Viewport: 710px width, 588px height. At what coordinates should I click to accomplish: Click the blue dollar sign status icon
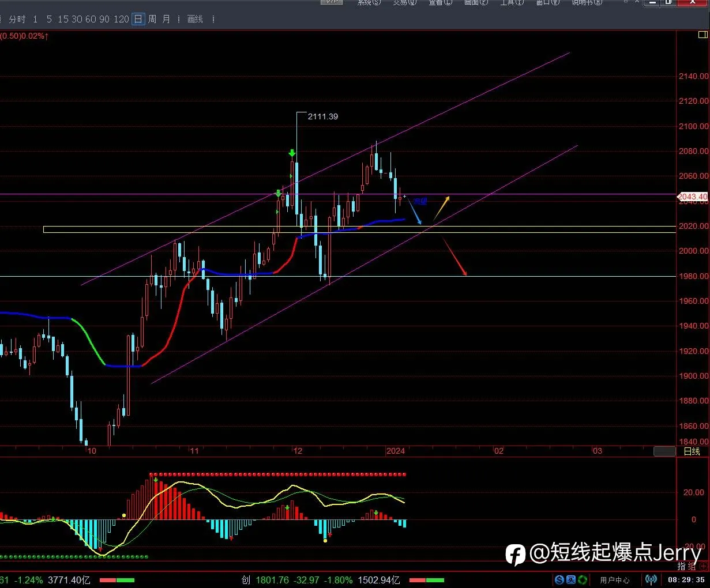pyautogui.click(x=559, y=579)
